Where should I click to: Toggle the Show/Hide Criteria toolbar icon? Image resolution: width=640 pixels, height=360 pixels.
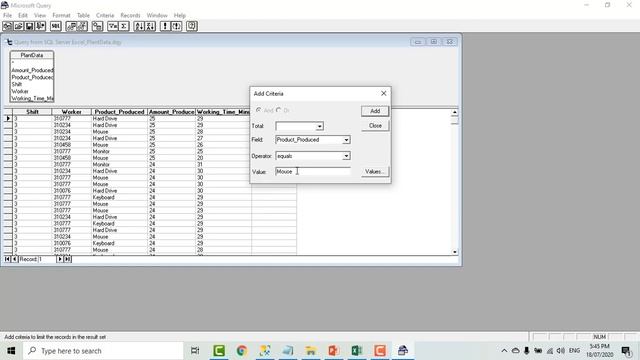click(x=82, y=26)
